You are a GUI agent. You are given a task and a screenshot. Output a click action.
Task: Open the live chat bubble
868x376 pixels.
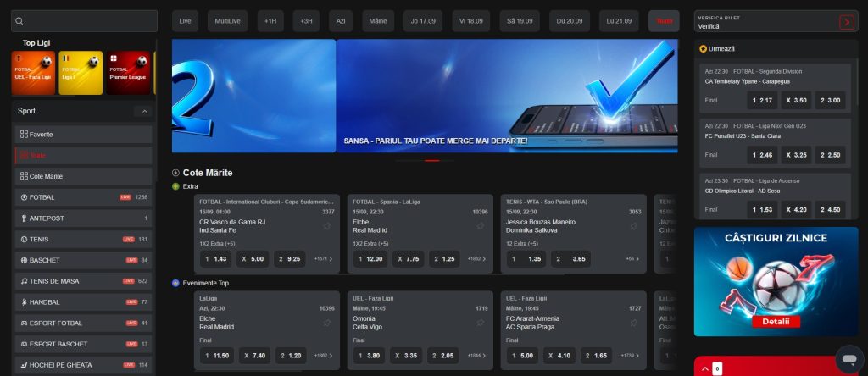coord(849,359)
